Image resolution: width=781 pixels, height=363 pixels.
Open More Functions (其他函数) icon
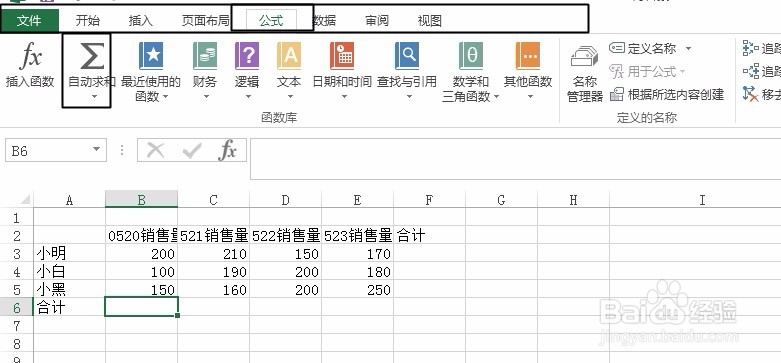(528, 56)
